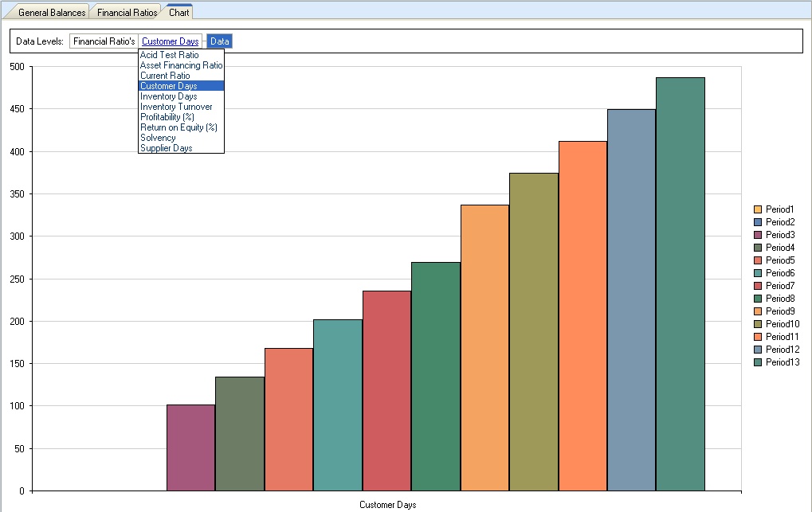Select Inventory Days in the list
Viewport: 812px width, 512px height.
[x=168, y=96]
